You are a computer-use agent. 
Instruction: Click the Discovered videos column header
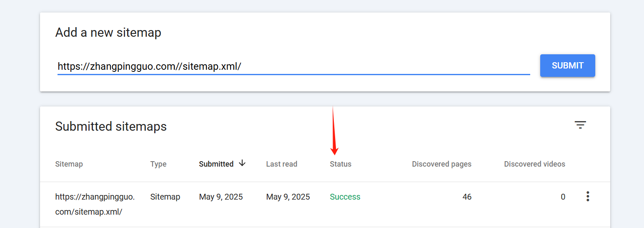[535, 164]
